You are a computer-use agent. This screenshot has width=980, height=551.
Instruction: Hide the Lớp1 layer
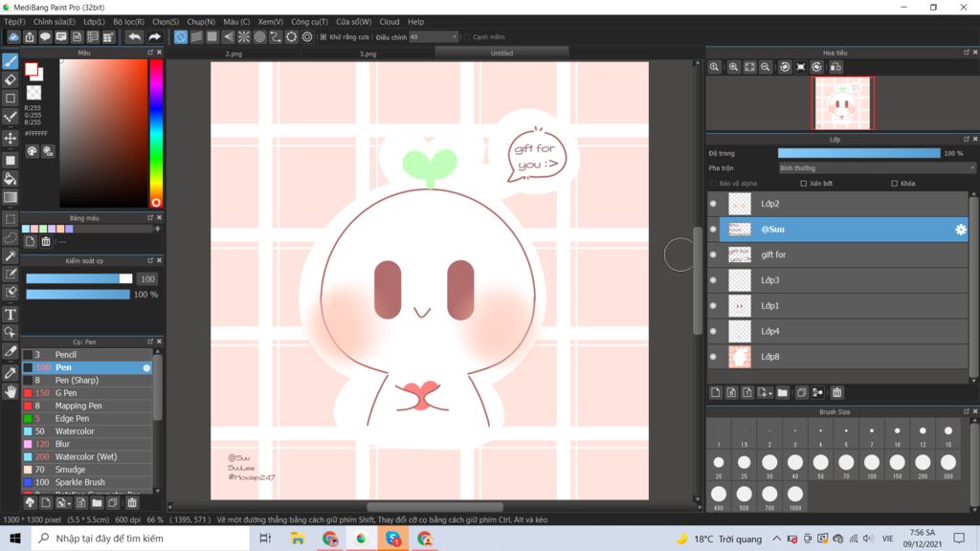point(713,306)
